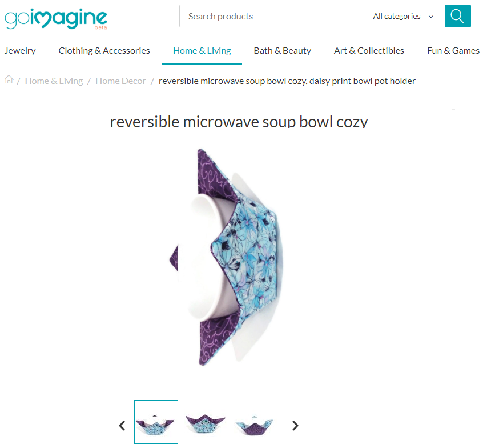Expand the All categories dropdown
This screenshot has height=448, width=483.
point(404,16)
